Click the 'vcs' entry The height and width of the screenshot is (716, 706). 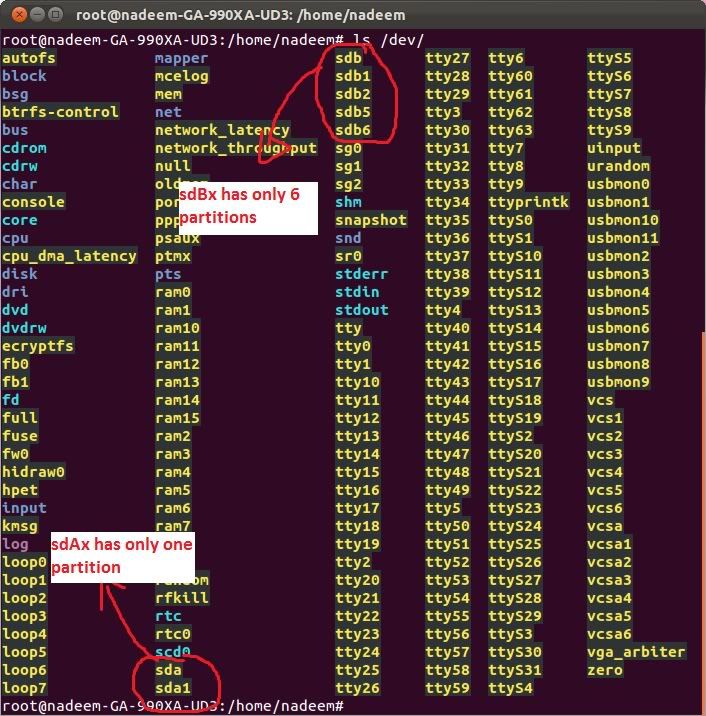click(601, 400)
